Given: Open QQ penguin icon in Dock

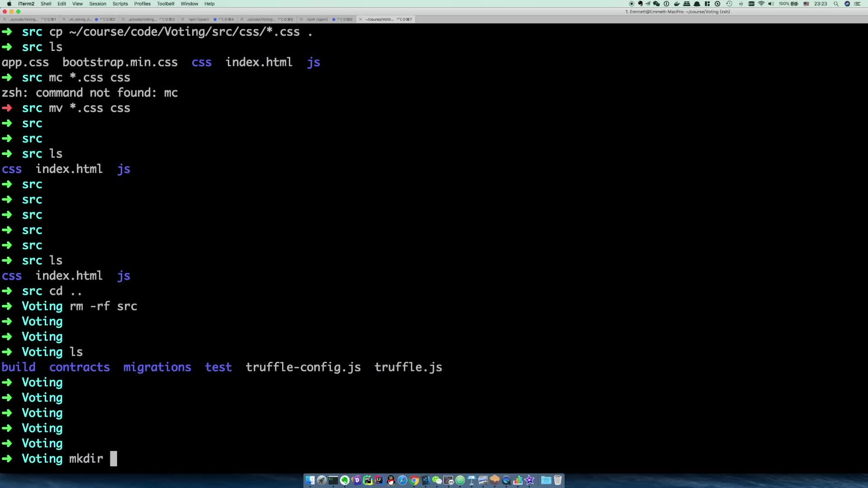Looking at the screenshot, I should 391,480.
